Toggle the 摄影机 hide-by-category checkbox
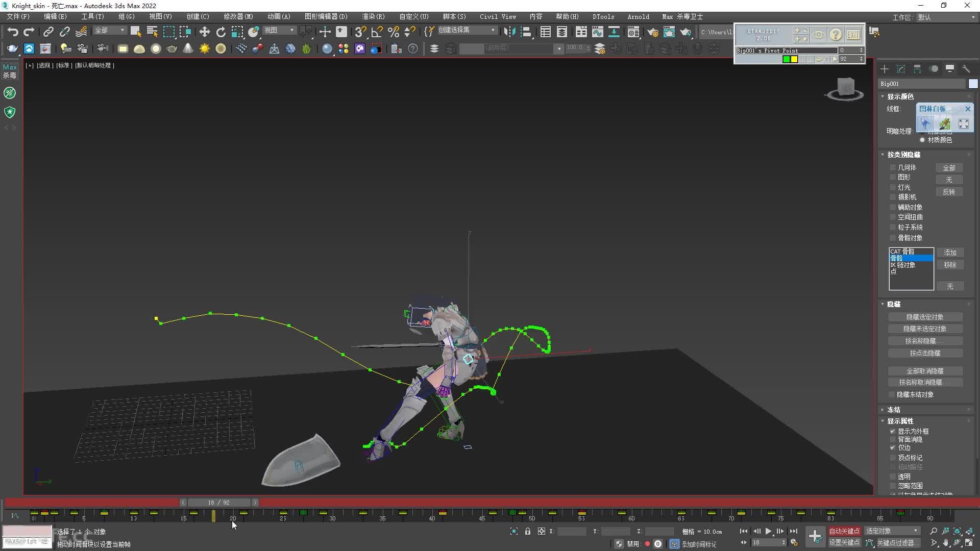The height and width of the screenshot is (551, 980). 893,197
